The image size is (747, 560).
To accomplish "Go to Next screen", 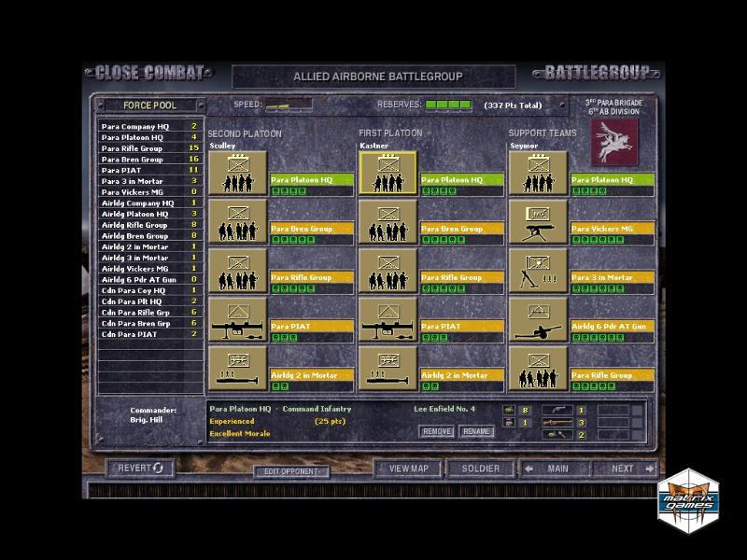I will tap(623, 469).
